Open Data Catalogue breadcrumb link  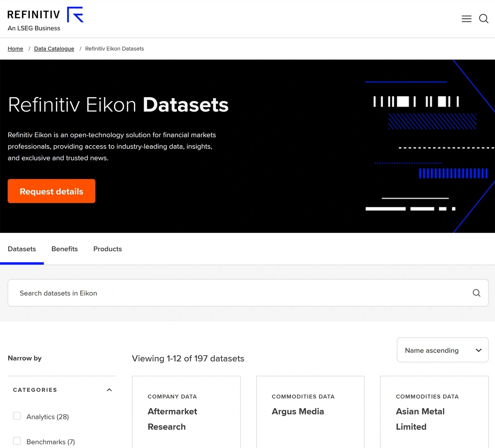coord(54,49)
